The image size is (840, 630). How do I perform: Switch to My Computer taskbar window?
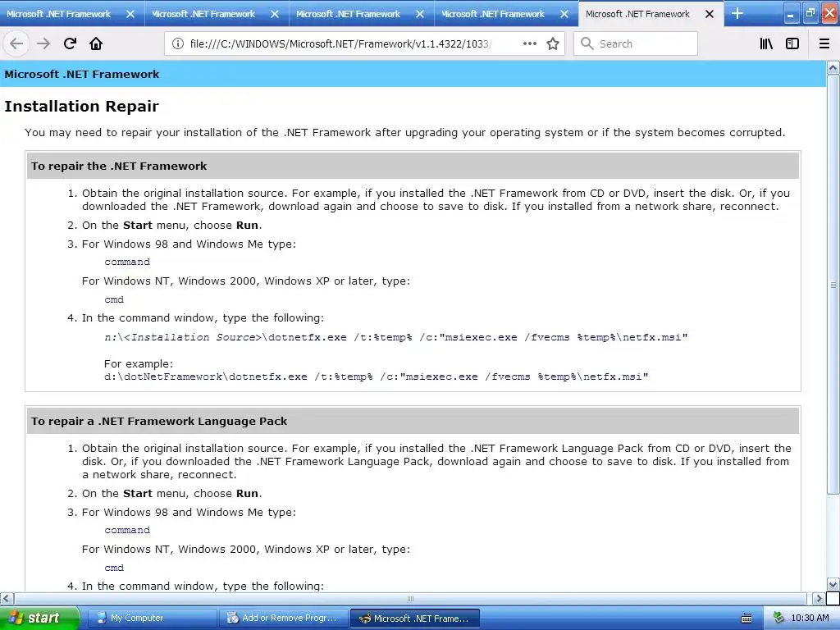pos(152,618)
